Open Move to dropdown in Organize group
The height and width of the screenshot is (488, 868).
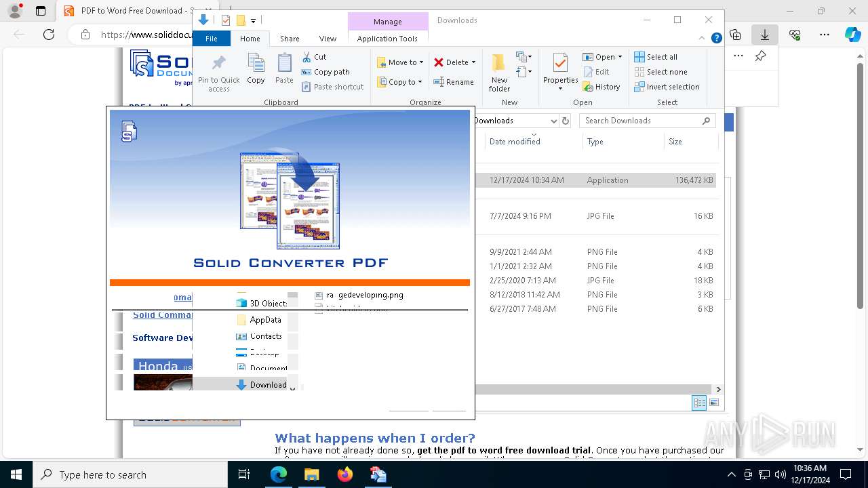point(400,62)
